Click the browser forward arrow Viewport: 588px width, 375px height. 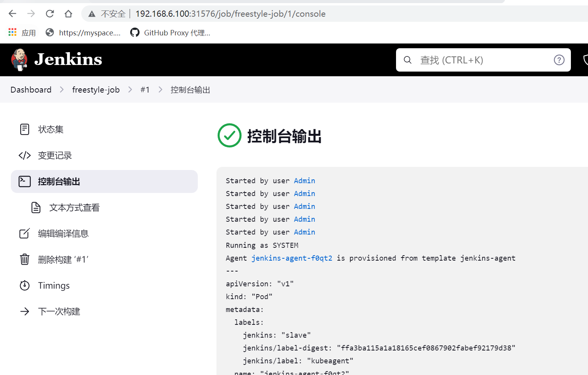coord(31,14)
